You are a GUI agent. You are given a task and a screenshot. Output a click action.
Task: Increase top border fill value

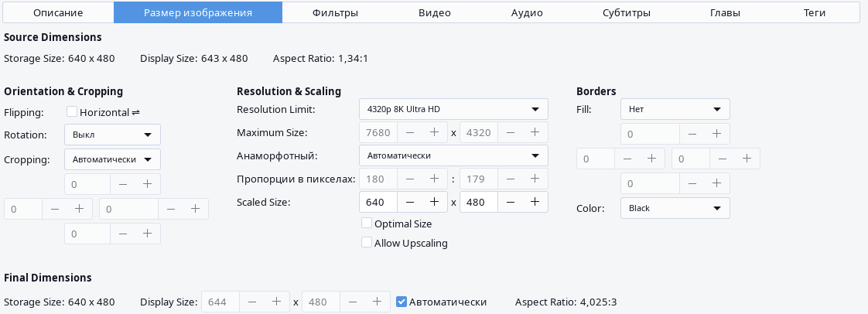[x=716, y=134]
